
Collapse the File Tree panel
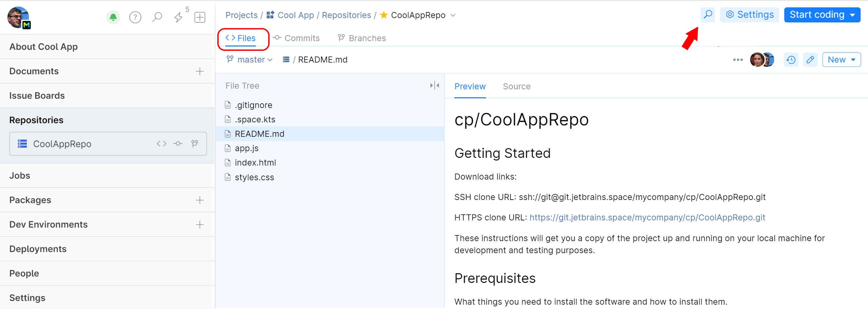click(x=434, y=86)
